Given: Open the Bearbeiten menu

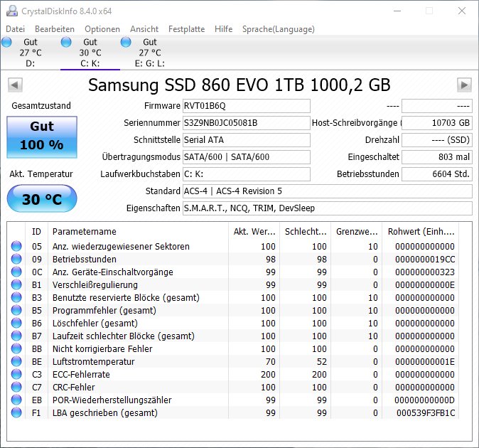Looking at the screenshot, I should (x=55, y=29).
